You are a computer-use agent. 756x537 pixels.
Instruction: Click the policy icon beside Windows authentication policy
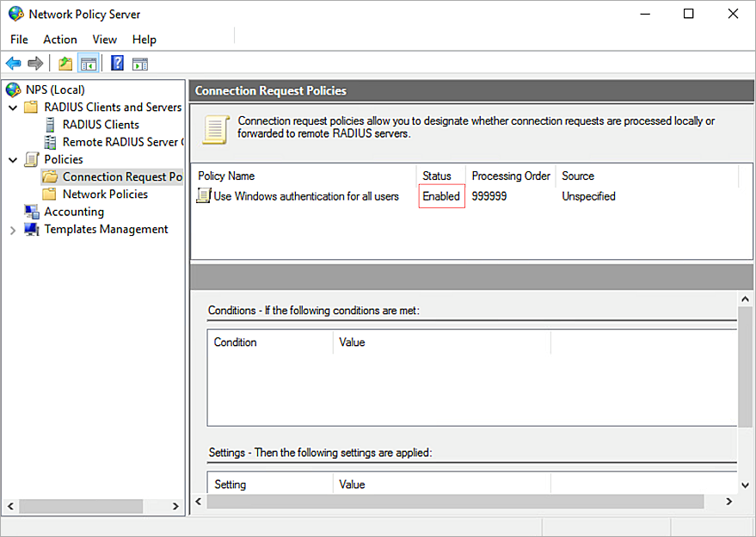pos(201,195)
